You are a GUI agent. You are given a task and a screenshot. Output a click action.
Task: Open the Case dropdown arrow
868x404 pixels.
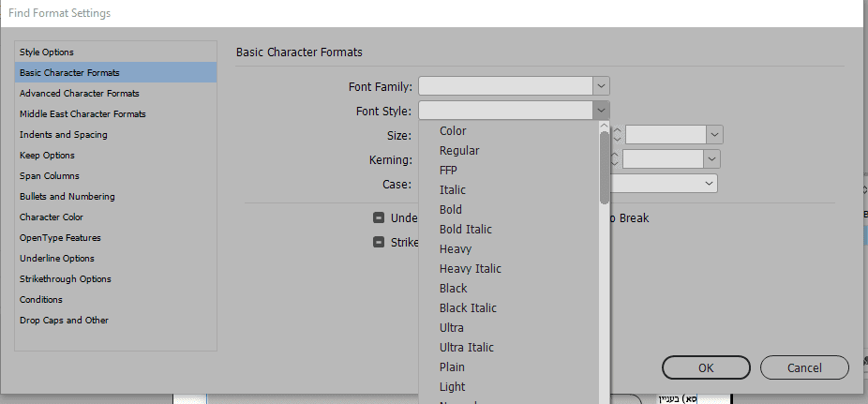pyautogui.click(x=710, y=184)
